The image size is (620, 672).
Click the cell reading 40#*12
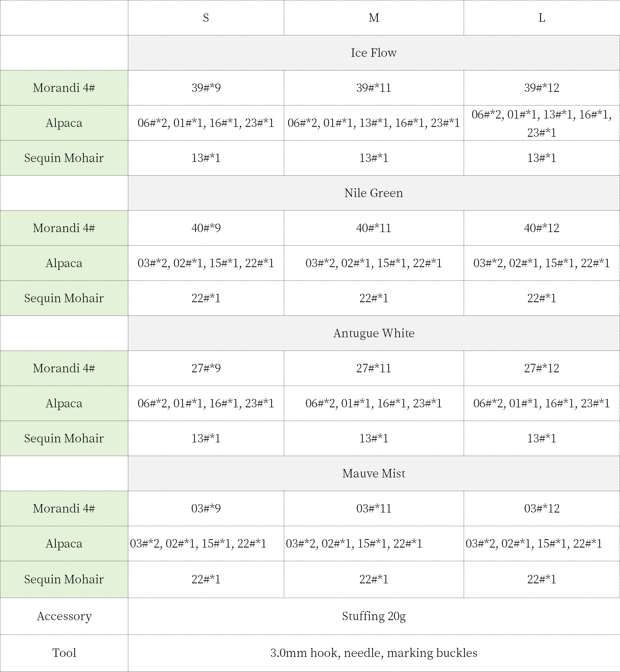[541, 228]
